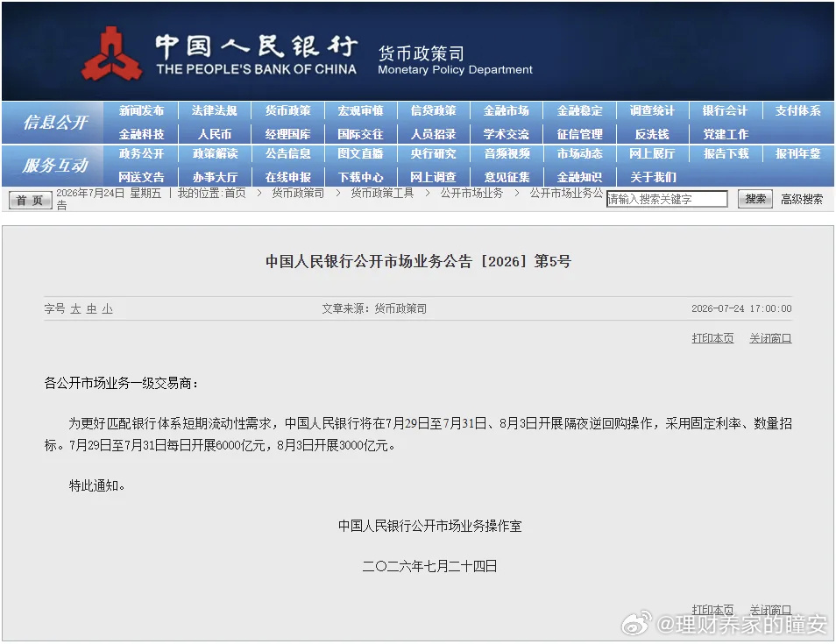
Task: Go to 支付体系 section
Action: point(798,111)
